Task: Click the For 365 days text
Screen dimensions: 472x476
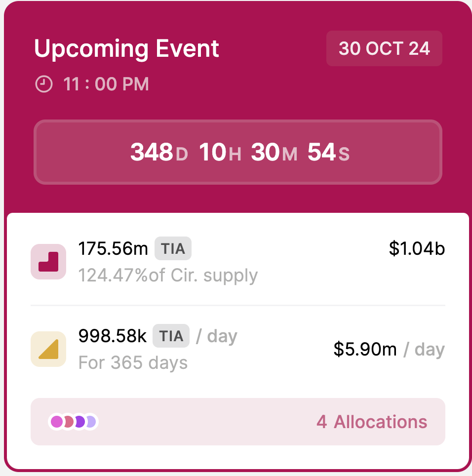Action: pyautogui.click(x=133, y=363)
